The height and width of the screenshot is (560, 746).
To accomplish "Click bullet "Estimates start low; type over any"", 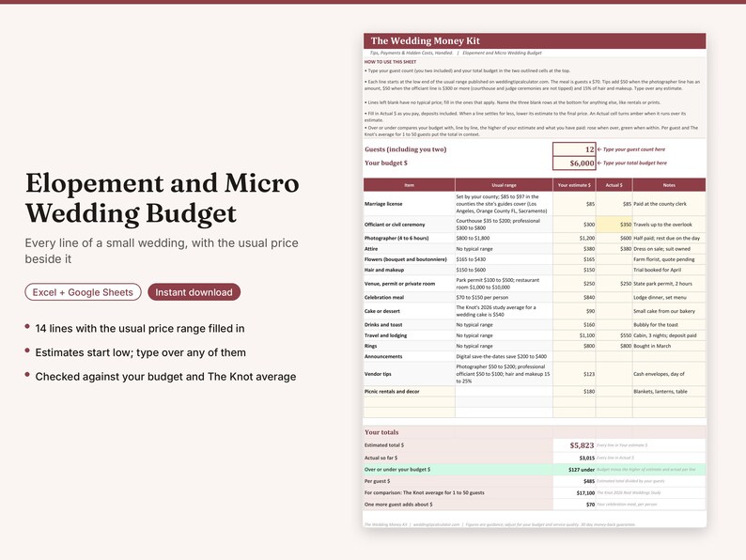I will click(140, 352).
